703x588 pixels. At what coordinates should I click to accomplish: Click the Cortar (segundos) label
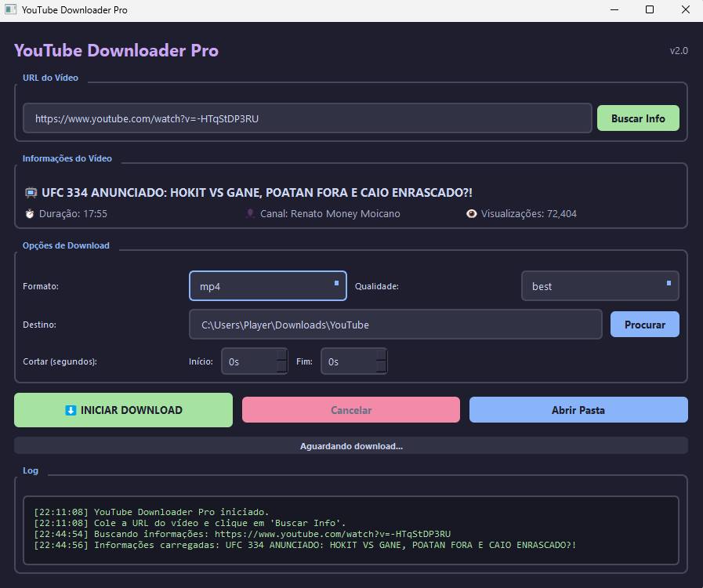click(60, 361)
